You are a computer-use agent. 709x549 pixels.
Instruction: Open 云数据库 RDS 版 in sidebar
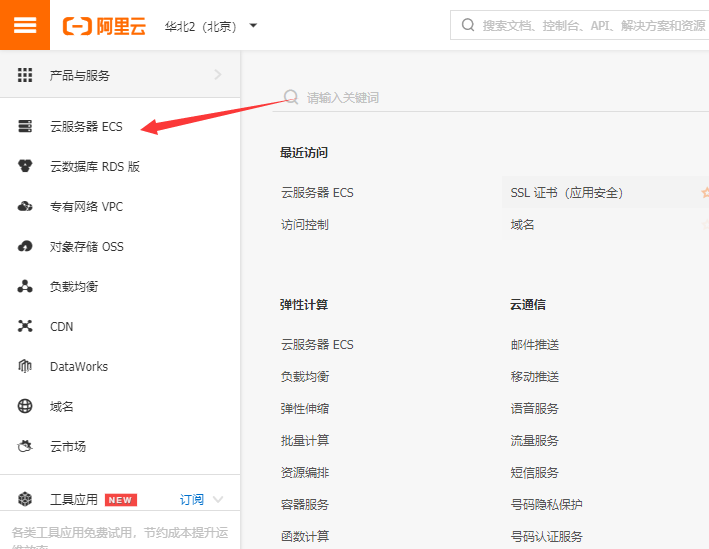pyautogui.click(x=95, y=167)
